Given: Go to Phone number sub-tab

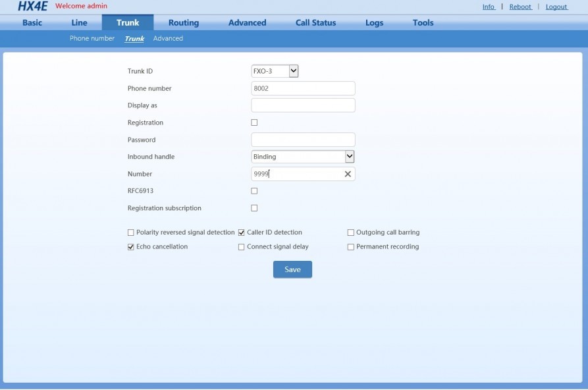Looking at the screenshot, I should tap(92, 38).
